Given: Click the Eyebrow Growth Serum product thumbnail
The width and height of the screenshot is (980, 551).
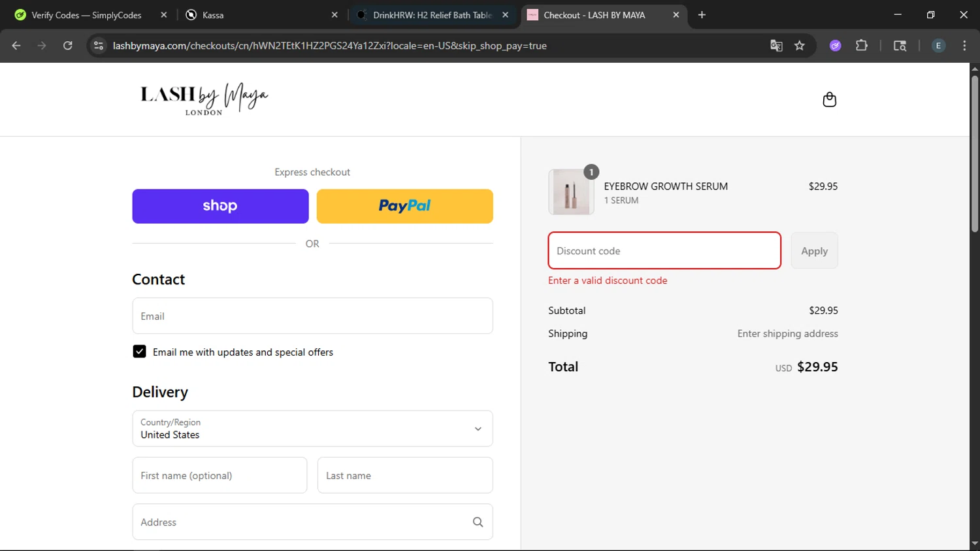Looking at the screenshot, I should 571,192.
